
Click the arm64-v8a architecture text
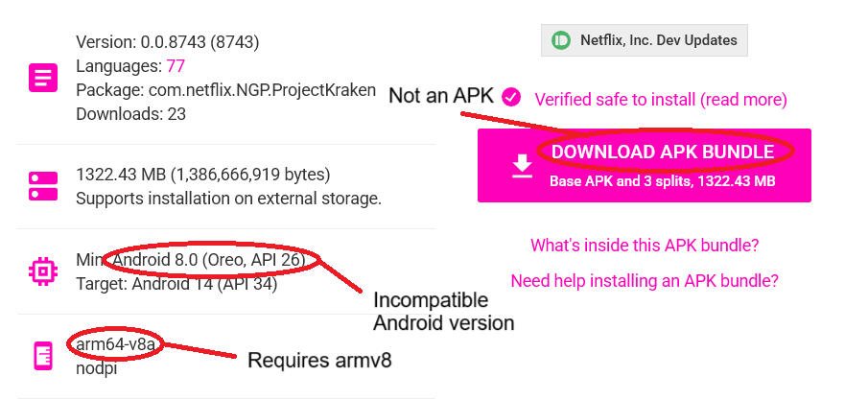coord(115,343)
